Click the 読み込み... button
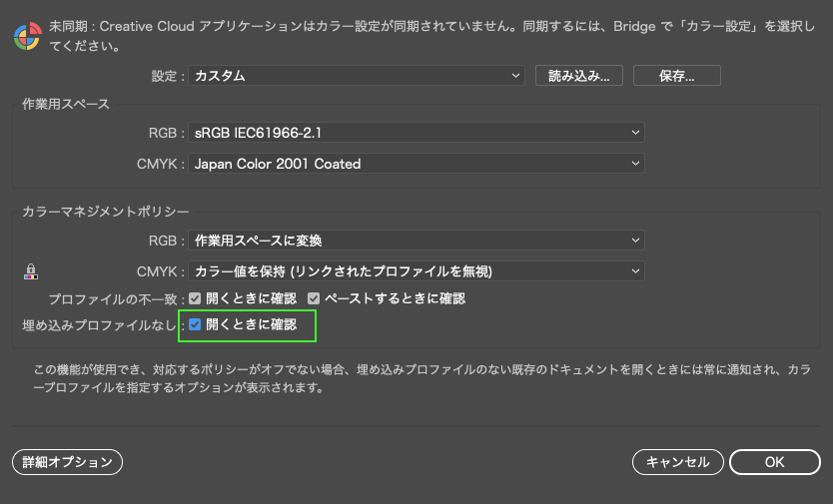This screenshot has height=504, width=833. coord(579,76)
